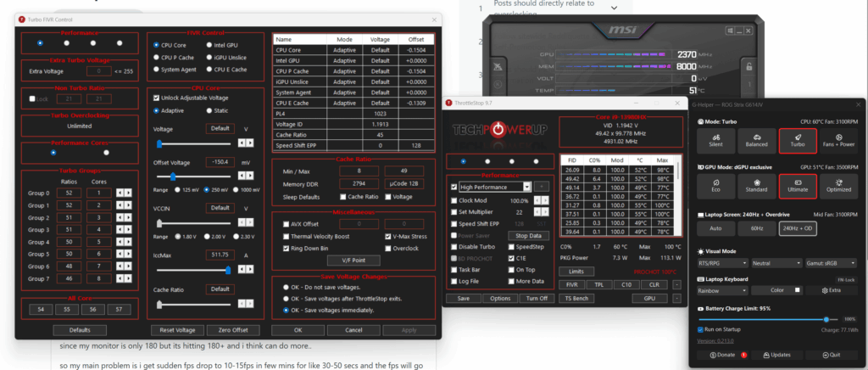
Task: Open V/F Point settings
Action: pyautogui.click(x=353, y=261)
